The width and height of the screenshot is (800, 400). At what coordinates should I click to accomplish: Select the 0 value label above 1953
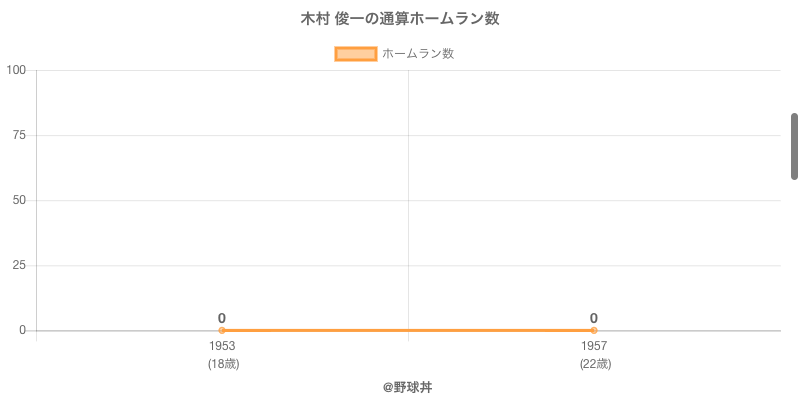(222, 318)
